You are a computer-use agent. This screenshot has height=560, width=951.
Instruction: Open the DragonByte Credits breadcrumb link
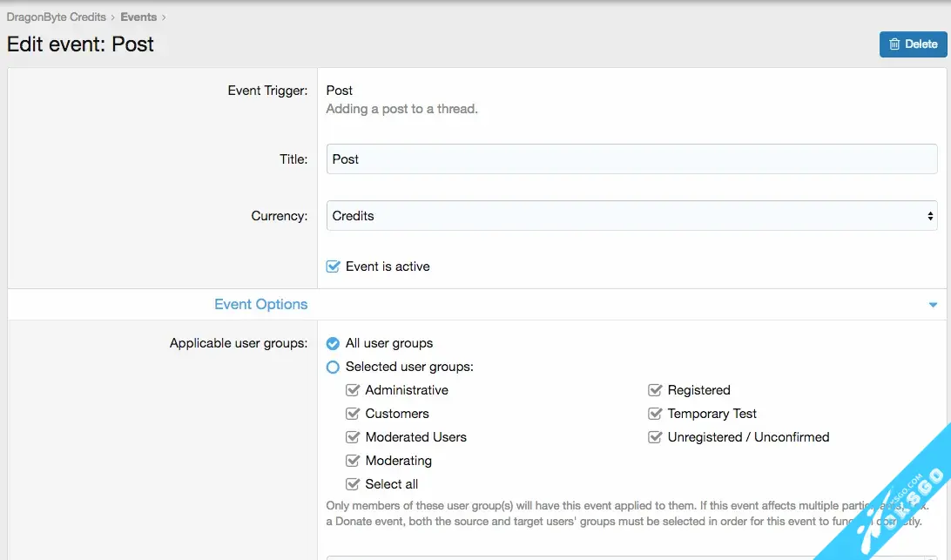56,17
